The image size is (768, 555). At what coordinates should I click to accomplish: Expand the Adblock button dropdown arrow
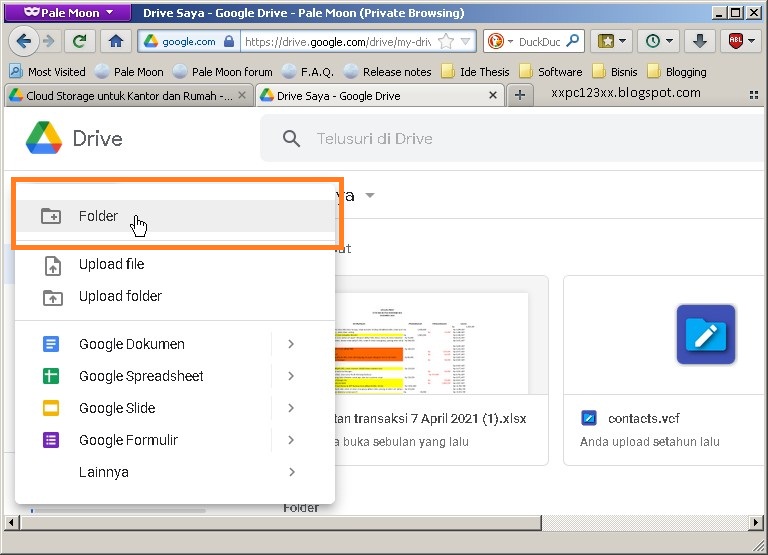[752, 42]
